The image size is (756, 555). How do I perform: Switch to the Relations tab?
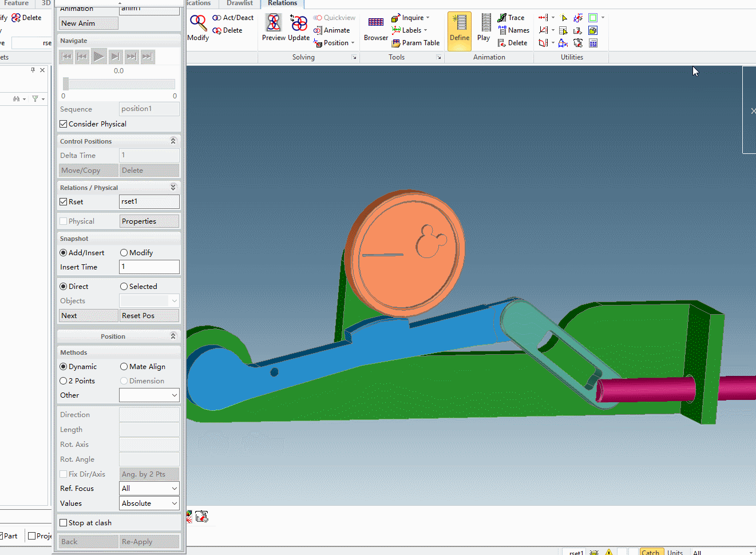coord(282,3)
